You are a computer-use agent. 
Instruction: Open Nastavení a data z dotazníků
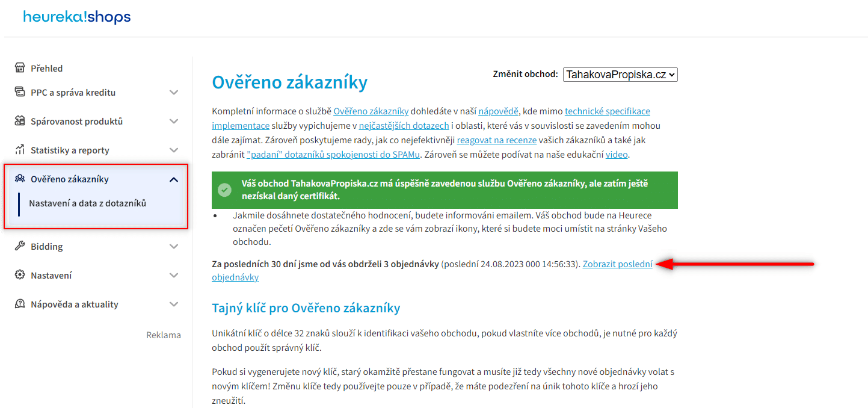click(x=88, y=203)
